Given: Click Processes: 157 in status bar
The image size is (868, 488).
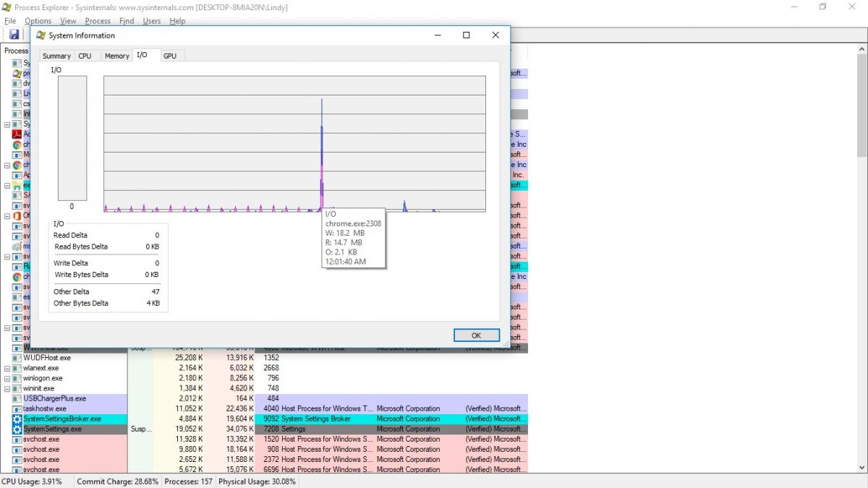Looking at the screenshot, I should pyautogui.click(x=189, y=481).
